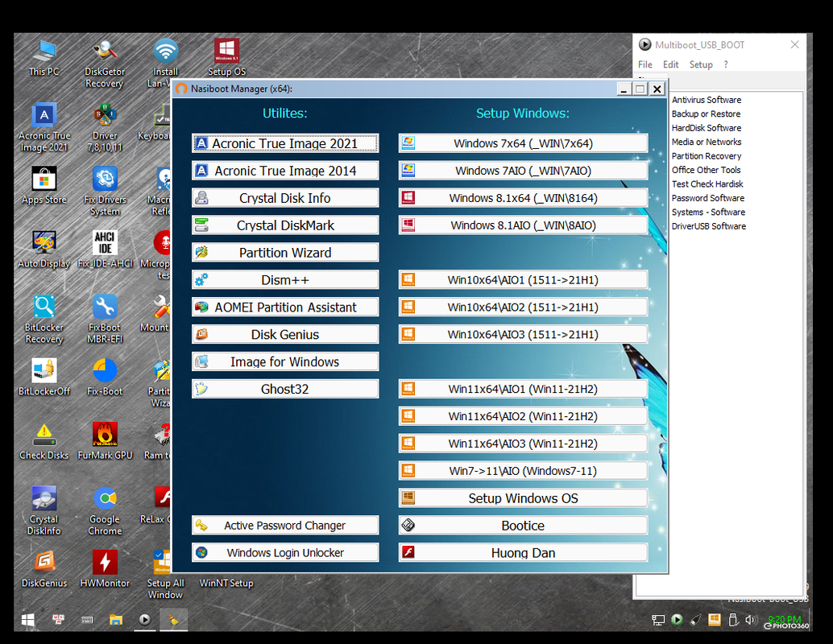Select Password Software in Multiboot list
Screen dimensions: 833x644
pos(707,198)
